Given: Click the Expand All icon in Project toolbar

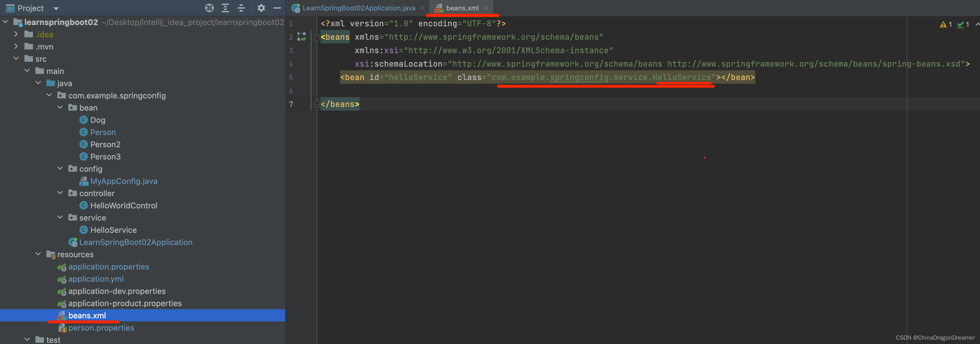Looking at the screenshot, I should pyautogui.click(x=225, y=8).
